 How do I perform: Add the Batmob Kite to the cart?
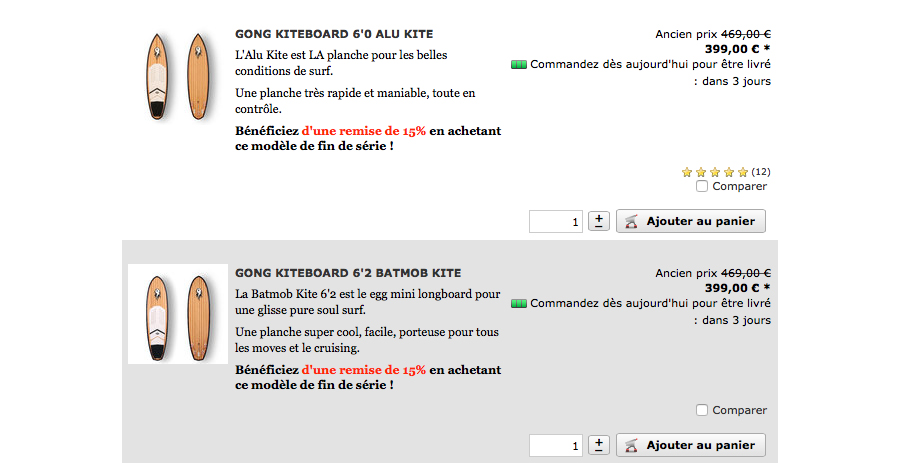691,445
